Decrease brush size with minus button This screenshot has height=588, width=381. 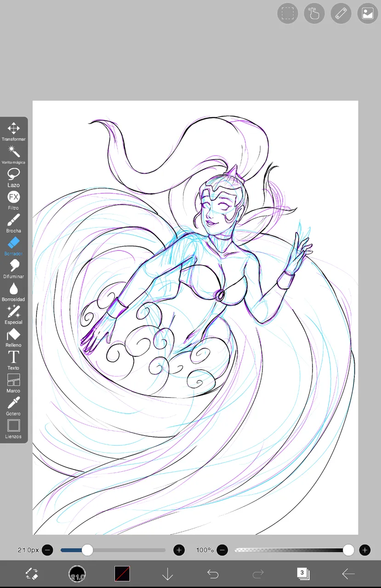47,550
